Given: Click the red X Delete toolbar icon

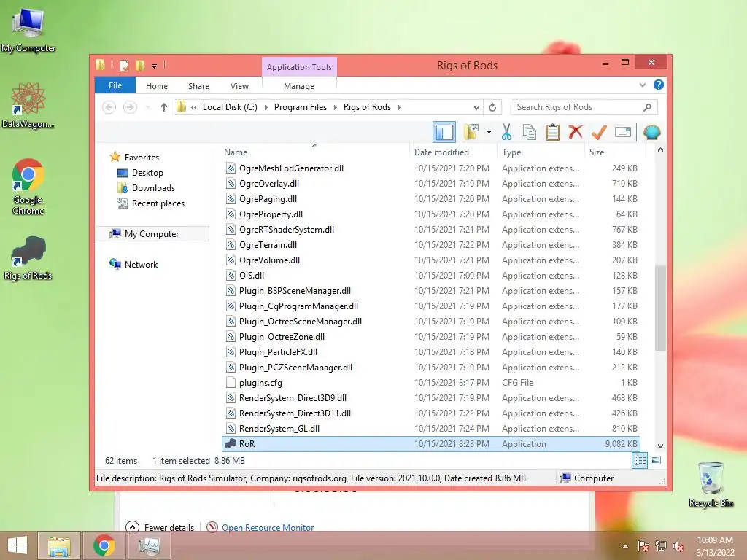Looking at the screenshot, I should (x=576, y=132).
